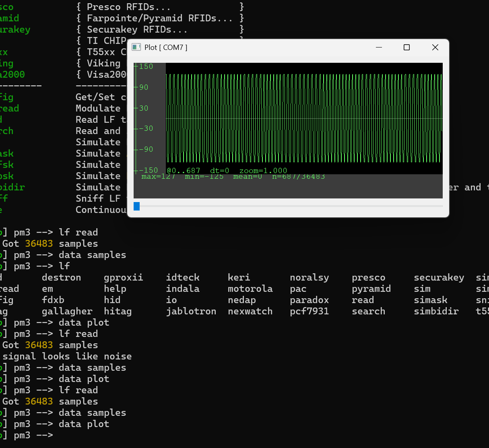This screenshot has width=489, height=448.
Task: Close the Plot COM7 window
Action: [x=435, y=47]
